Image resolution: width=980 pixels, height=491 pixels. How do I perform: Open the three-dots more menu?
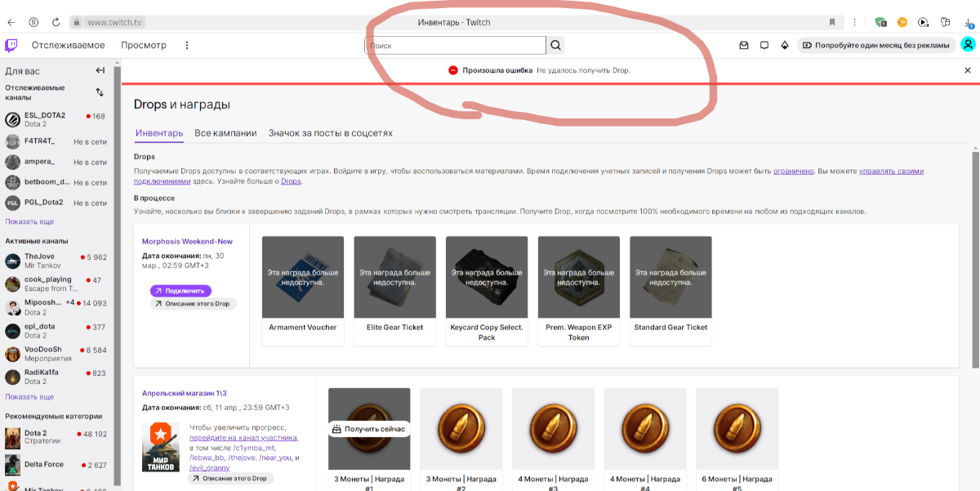(187, 46)
